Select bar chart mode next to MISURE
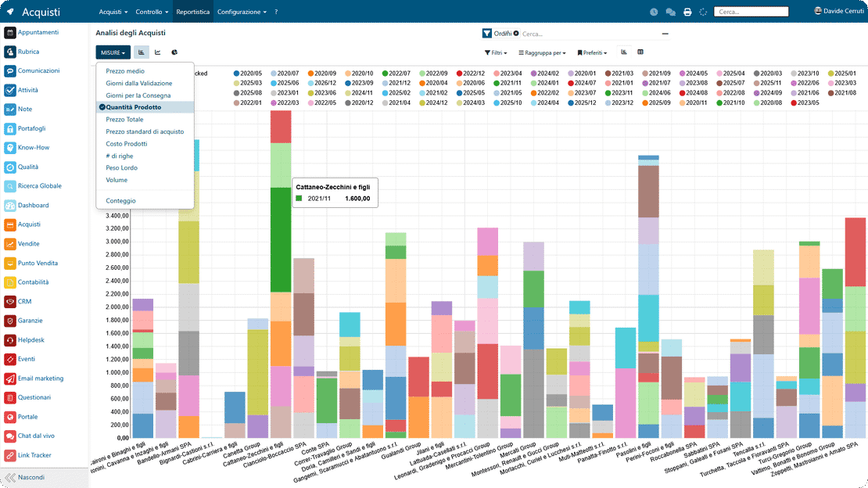 pos(142,52)
